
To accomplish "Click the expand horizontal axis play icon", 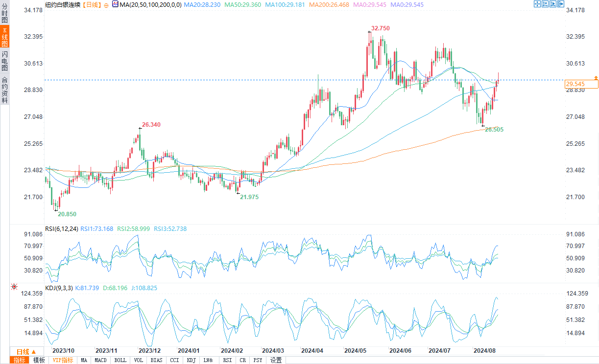I will [x=552, y=4].
